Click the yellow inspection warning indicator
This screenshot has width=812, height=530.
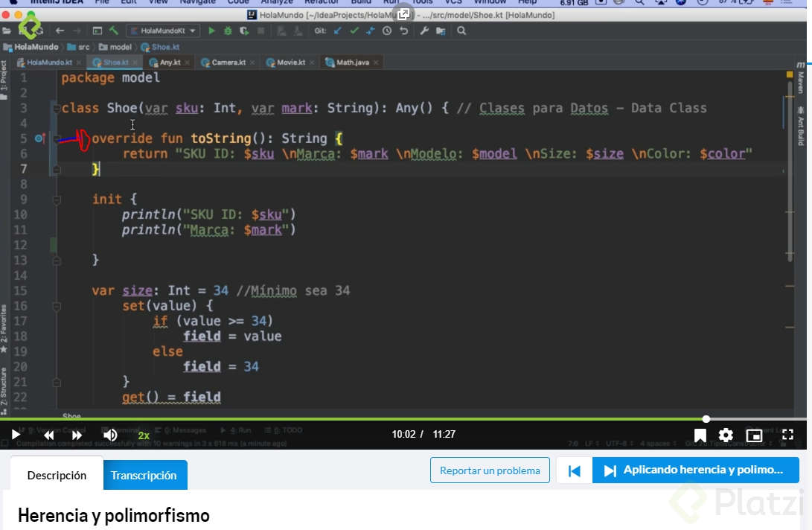tap(790, 74)
